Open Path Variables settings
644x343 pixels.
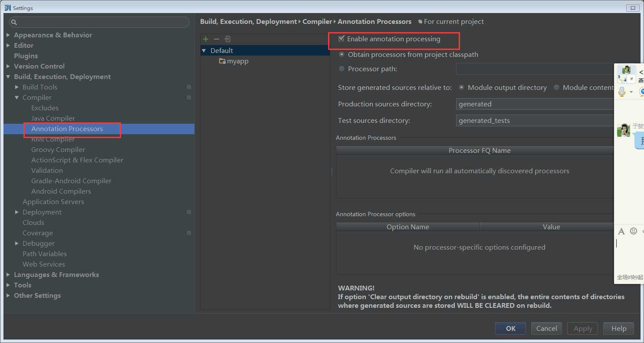click(x=45, y=254)
